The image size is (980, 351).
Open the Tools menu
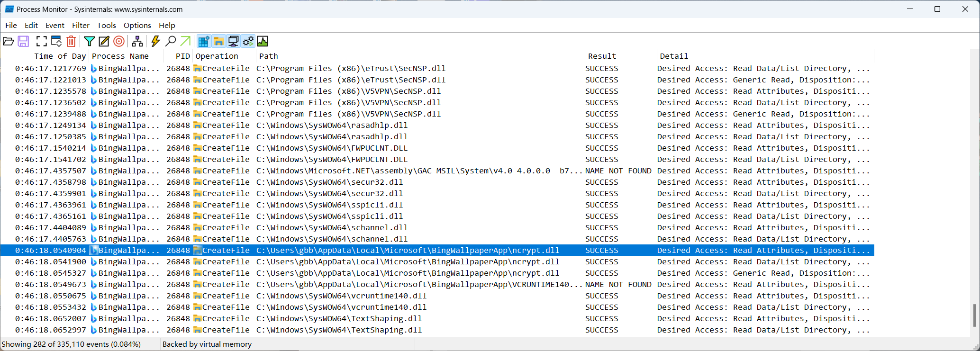click(107, 25)
